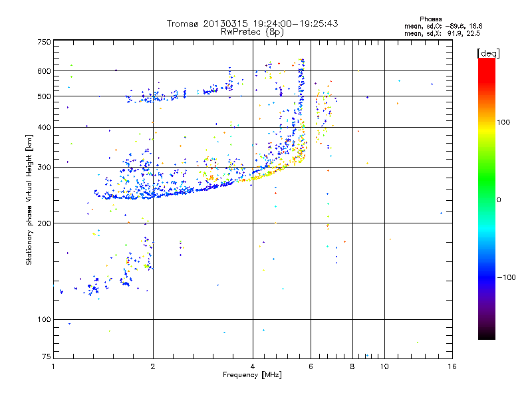This screenshot has width=532, height=399.
Task: Click the 'mean, sd,O: -89.6, 18.8' line
Action: click(443, 26)
